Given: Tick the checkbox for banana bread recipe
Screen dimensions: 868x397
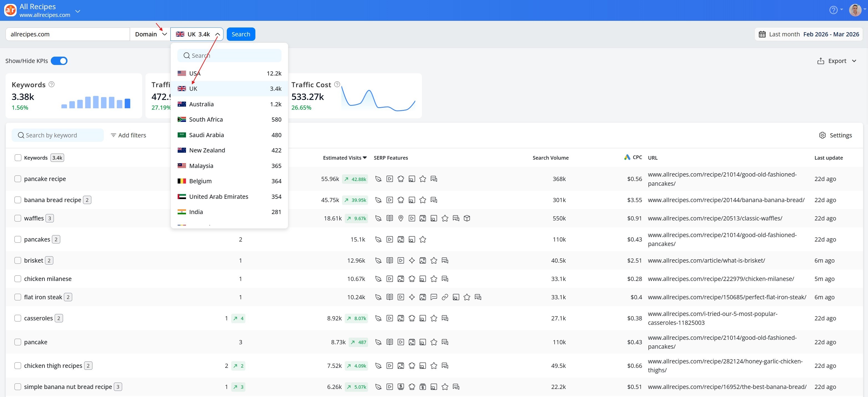Looking at the screenshot, I should coord(18,200).
